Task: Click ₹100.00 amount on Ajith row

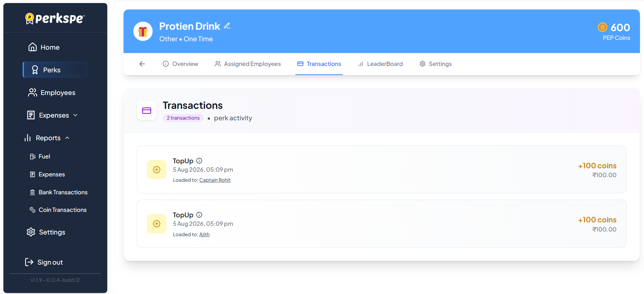Action: click(x=604, y=229)
